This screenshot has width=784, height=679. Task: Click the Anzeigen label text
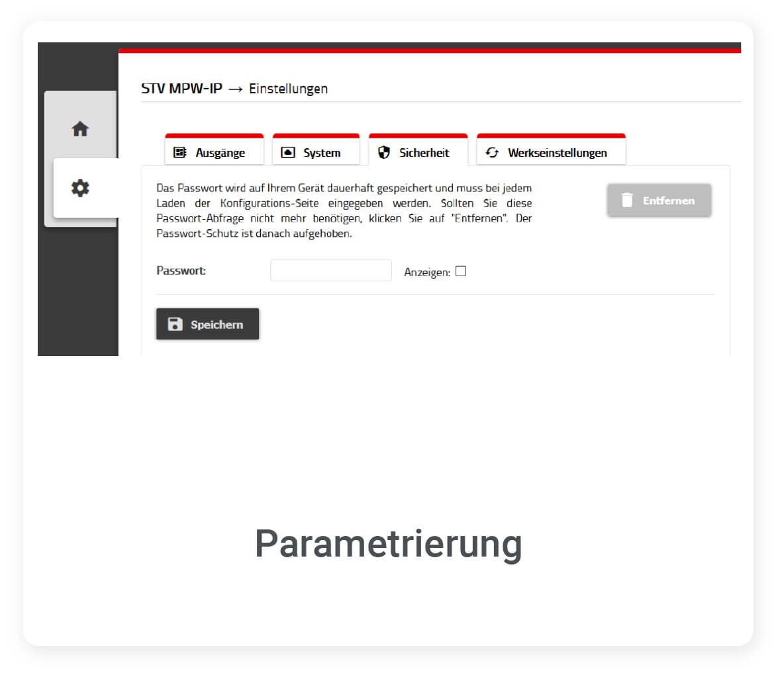pos(426,272)
